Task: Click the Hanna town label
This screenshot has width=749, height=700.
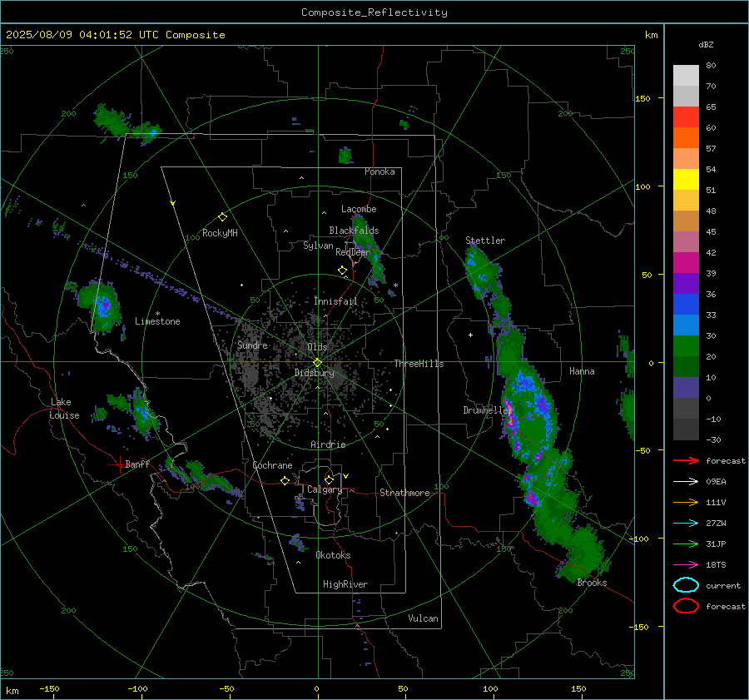Action: 582,371
